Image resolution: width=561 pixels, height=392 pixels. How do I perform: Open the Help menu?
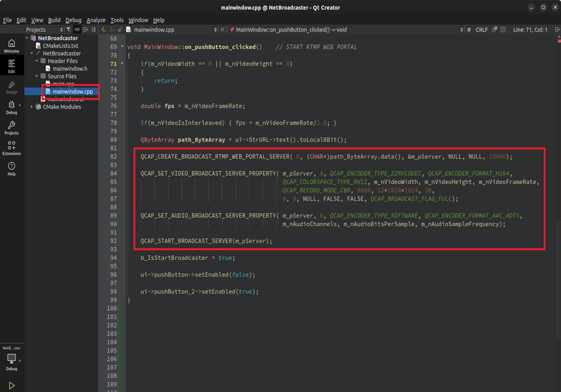pyautogui.click(x=159, y=20)
